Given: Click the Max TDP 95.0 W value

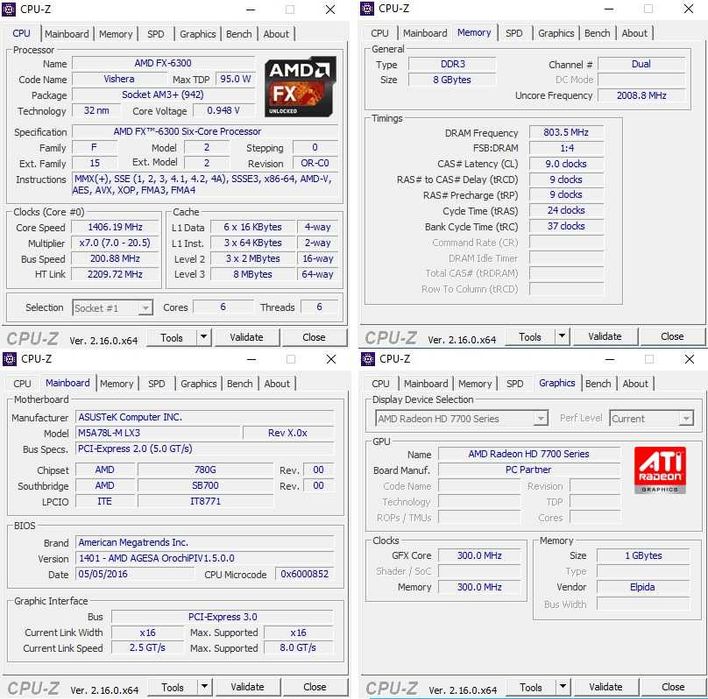Looking at the screenshot, I should click(x=235, y=79).
